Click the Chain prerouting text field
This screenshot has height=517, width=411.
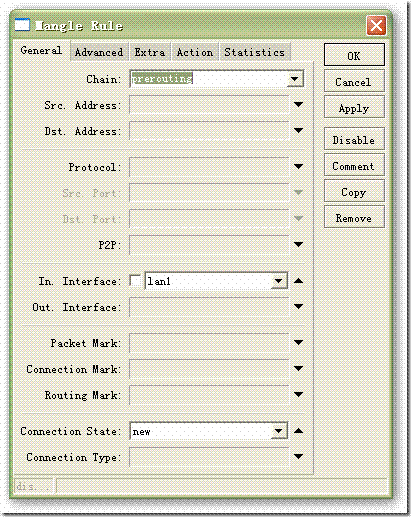coord(209,79)
